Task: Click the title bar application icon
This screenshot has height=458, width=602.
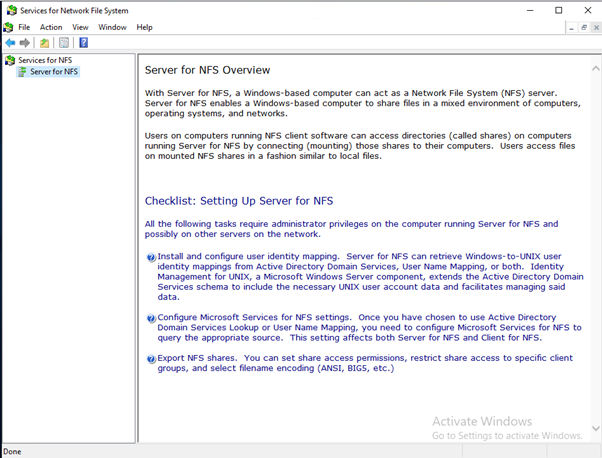Action: [12, 10]
